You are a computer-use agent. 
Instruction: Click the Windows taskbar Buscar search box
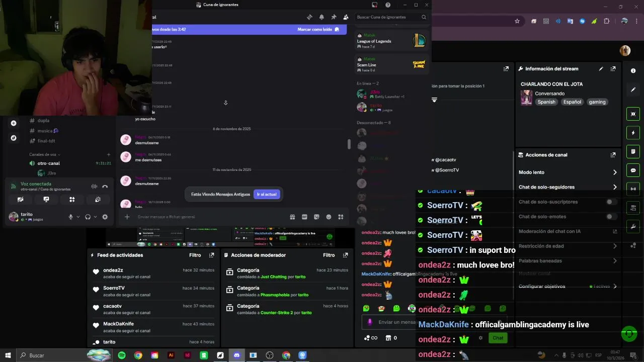[64, 355]
